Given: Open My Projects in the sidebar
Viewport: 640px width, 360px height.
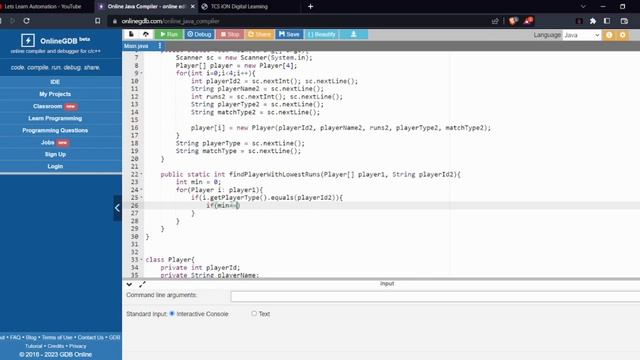Looking at the screenshot, I should click(55, 94).
